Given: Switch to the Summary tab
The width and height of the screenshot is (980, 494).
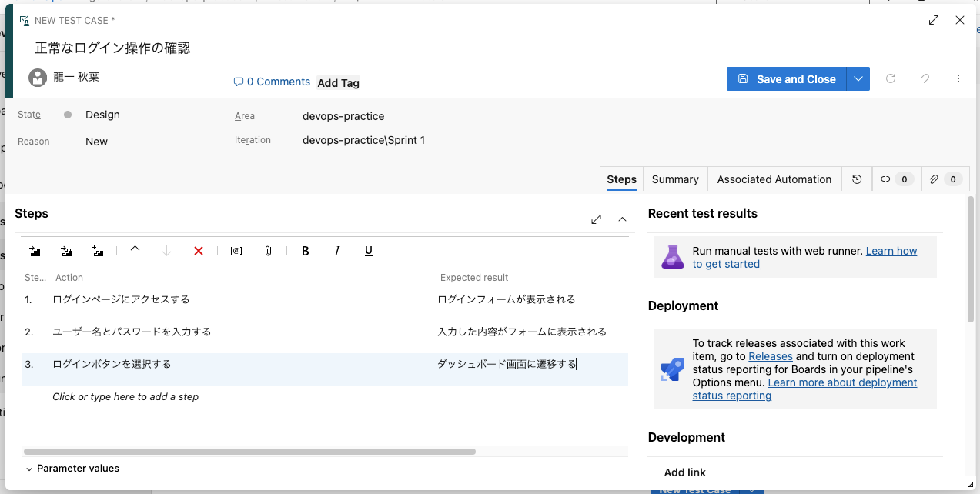Looking at the screenshot, I should 675,179.
